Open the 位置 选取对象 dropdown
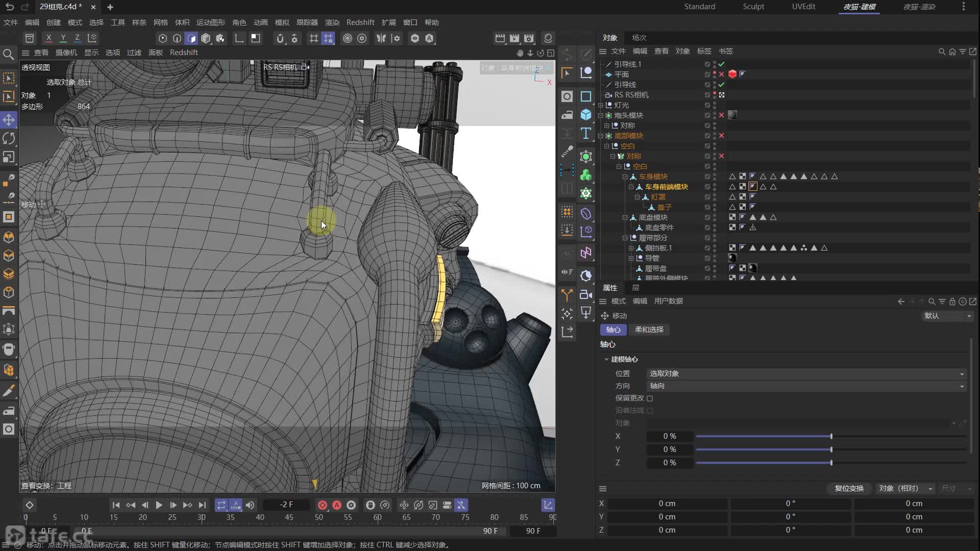Image resolution: width=980 pixels, height=551 pixels. click(x=806, y=374)
